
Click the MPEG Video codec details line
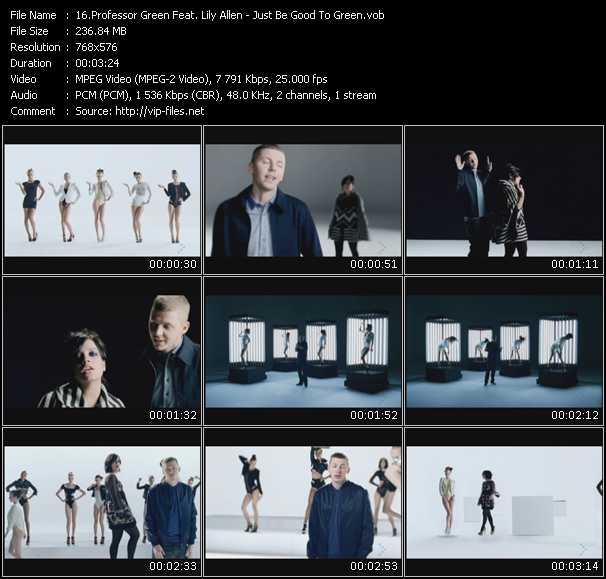click(x=201, y=79)
